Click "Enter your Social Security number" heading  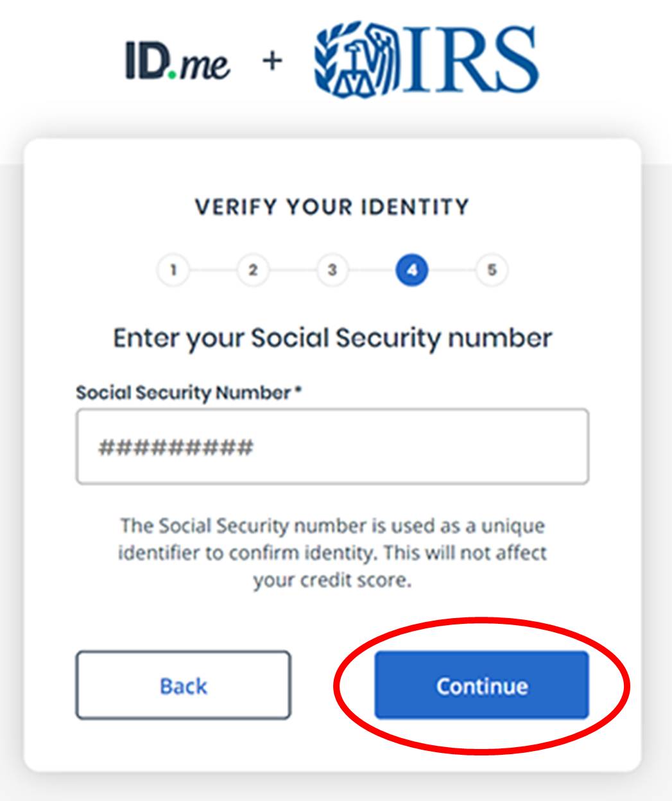coord(332,338)
